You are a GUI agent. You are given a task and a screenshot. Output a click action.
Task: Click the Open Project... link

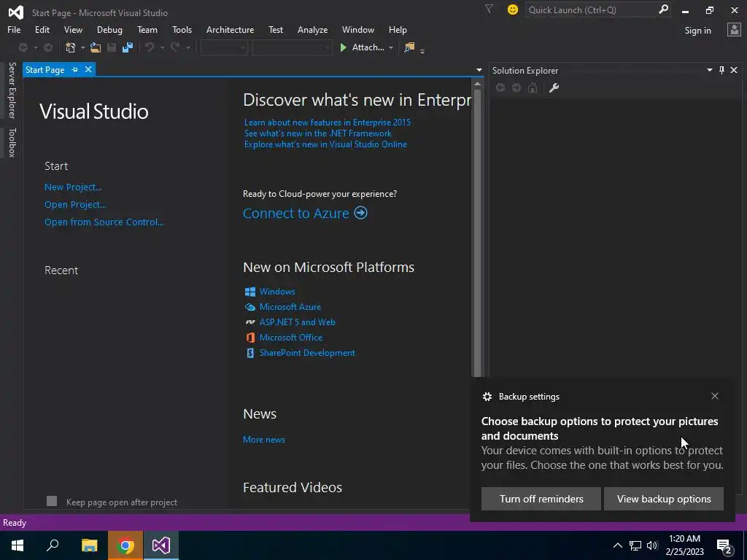click(75, 205)
